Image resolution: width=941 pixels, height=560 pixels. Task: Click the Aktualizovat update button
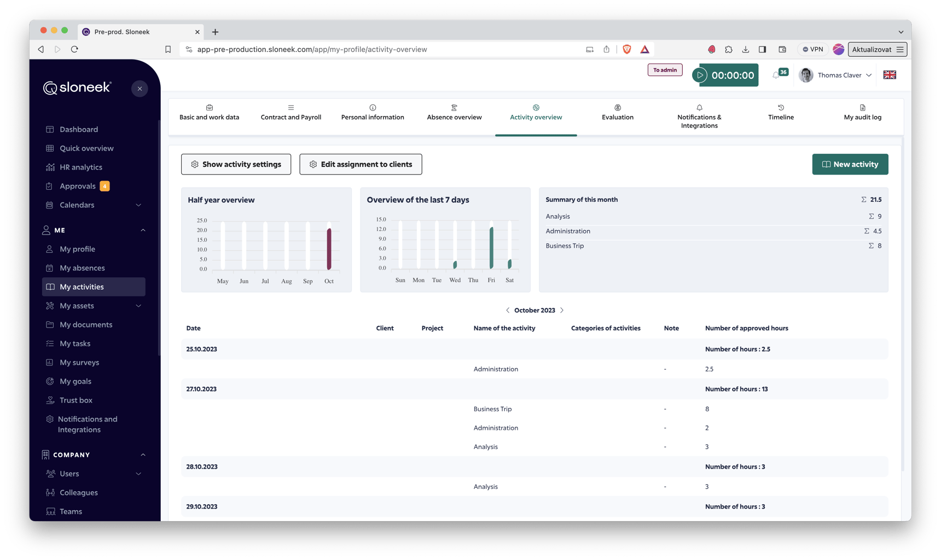878,49
